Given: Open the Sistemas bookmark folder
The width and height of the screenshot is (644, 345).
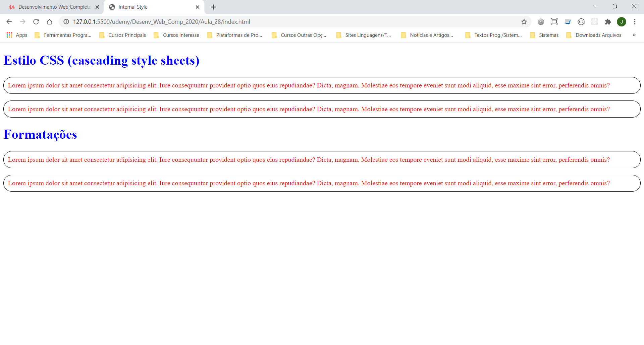Looking at the screenshot, I should pyautogui.click(x=544, y=35).
